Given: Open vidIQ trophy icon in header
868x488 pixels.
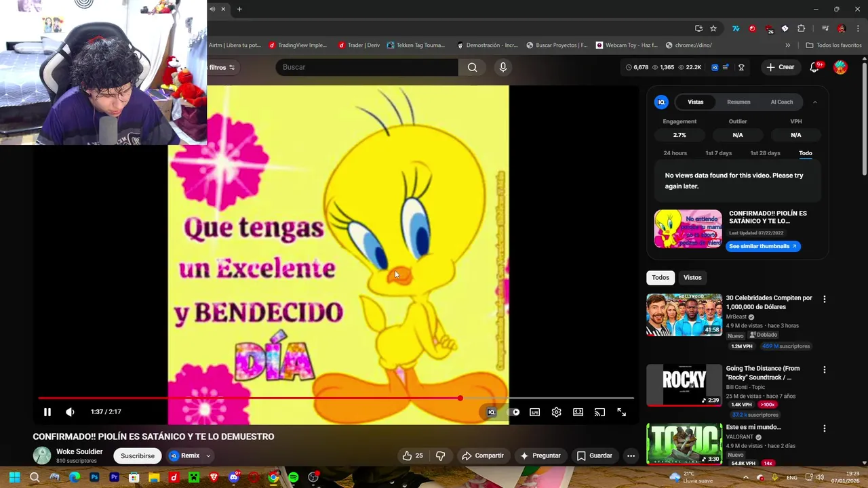Looking at the screenshot, I should pos(741,67).
